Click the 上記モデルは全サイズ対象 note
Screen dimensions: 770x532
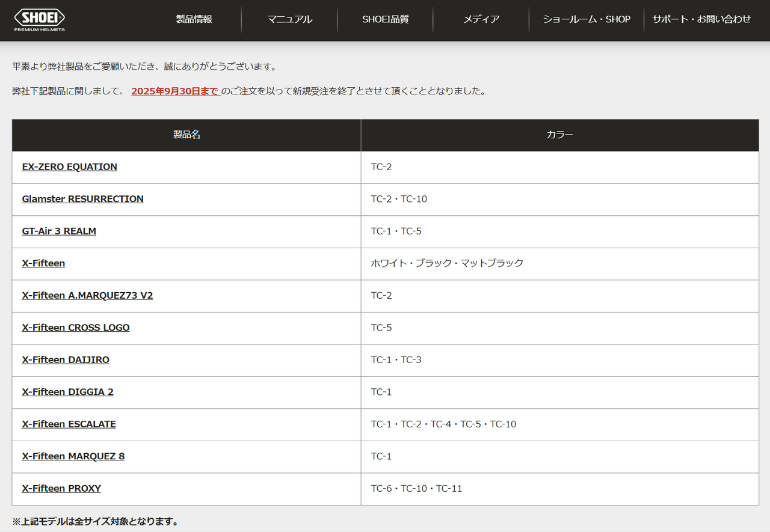pyautogui.click(x=95, y=521)
